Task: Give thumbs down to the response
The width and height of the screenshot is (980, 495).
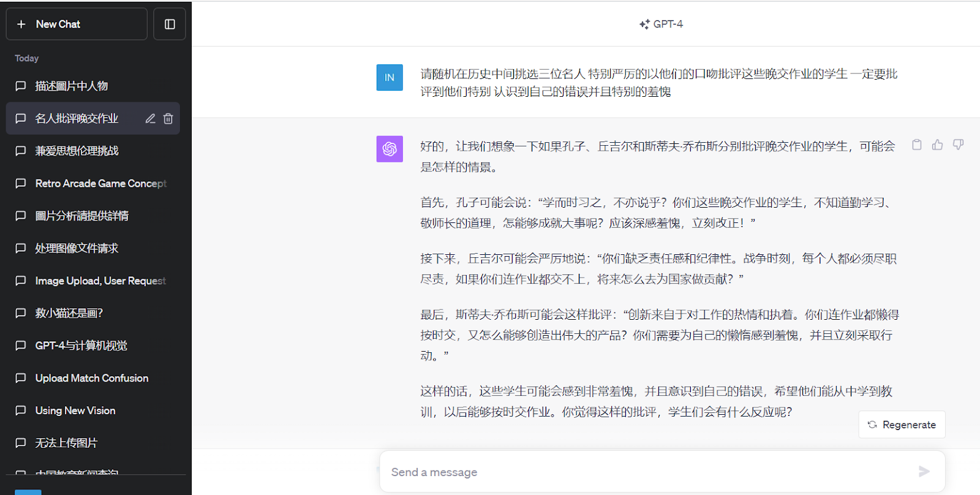Action: (958, 145)
